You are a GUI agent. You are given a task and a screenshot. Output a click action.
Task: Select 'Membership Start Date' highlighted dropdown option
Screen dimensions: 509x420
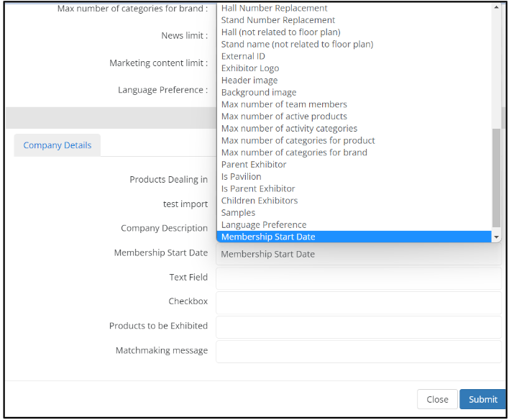[267, 237]
